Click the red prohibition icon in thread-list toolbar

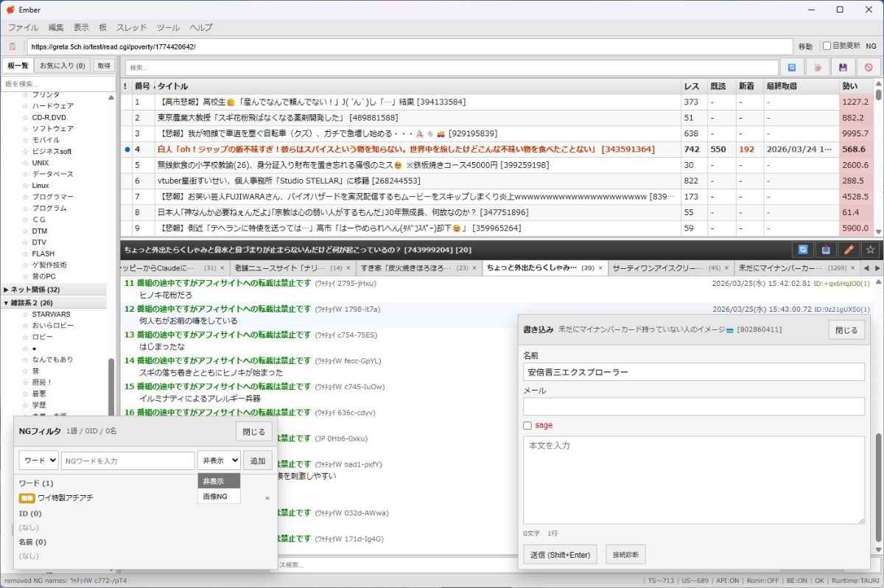pyautogui.click(x=869, y=68)
